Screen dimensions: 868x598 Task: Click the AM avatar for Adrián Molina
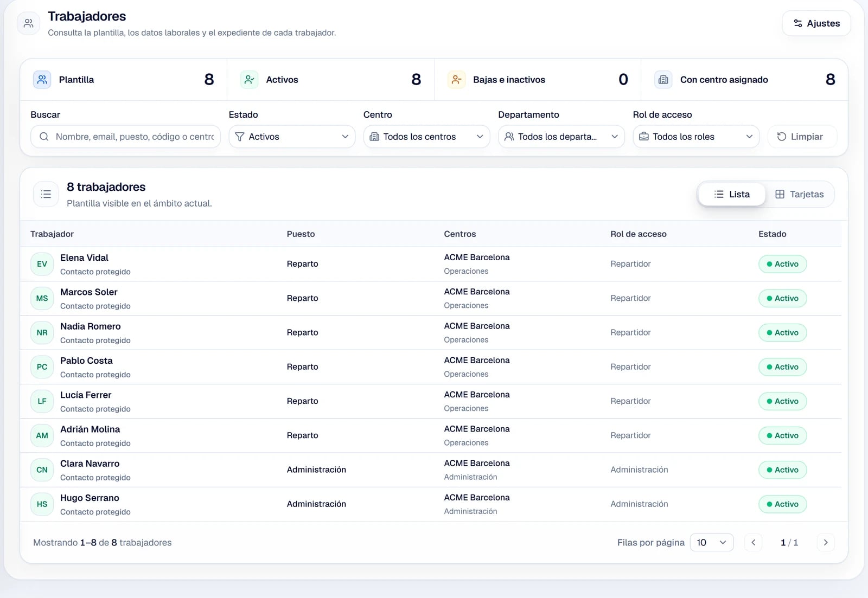pyautogui.click(x=42, y=435)
